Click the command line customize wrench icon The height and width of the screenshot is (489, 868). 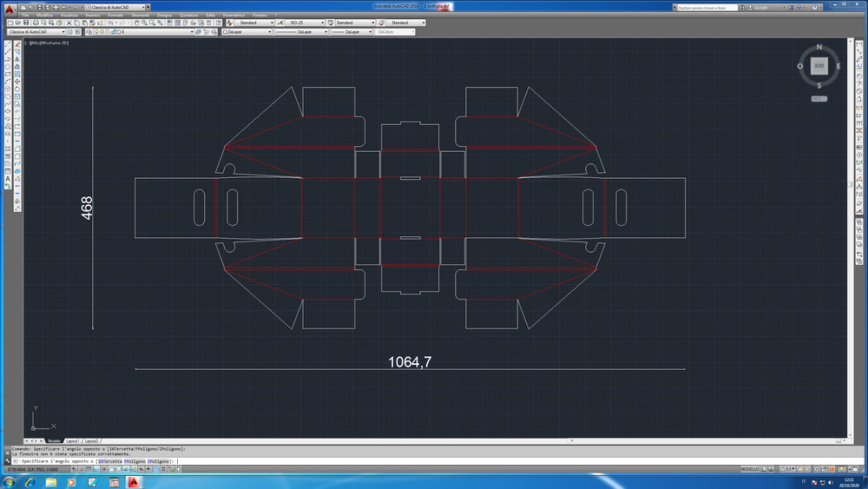(x=7, y=461)
